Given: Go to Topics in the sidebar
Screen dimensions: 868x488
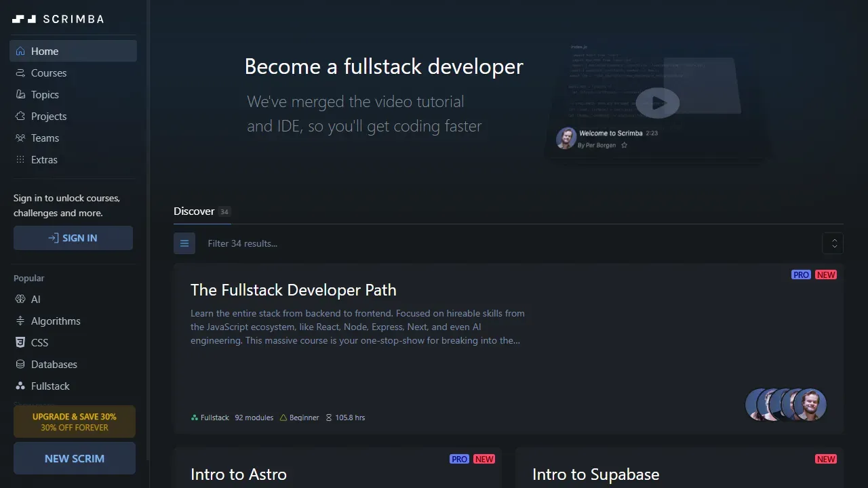Looking at the screenshot, I should [x=73, y=94].
